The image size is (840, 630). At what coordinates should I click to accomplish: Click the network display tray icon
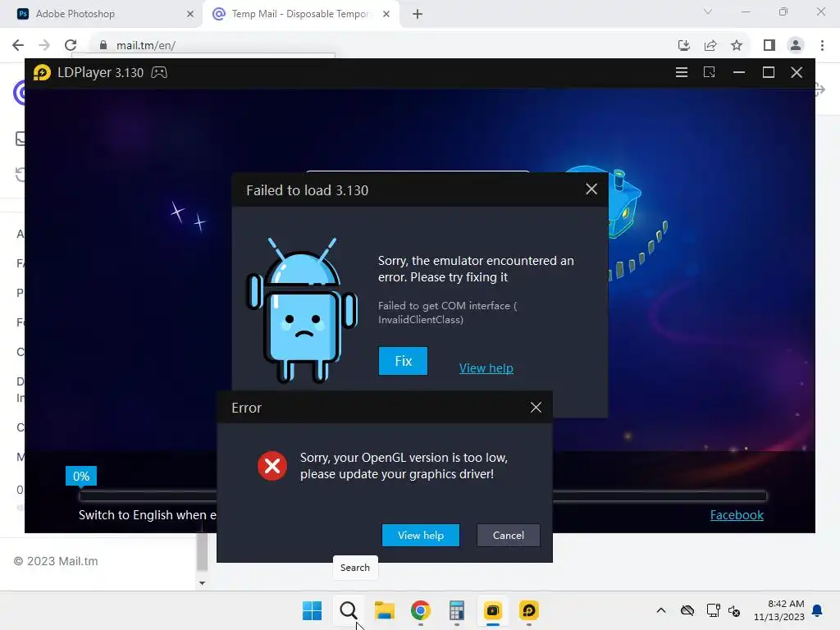[x=713, y=610]
